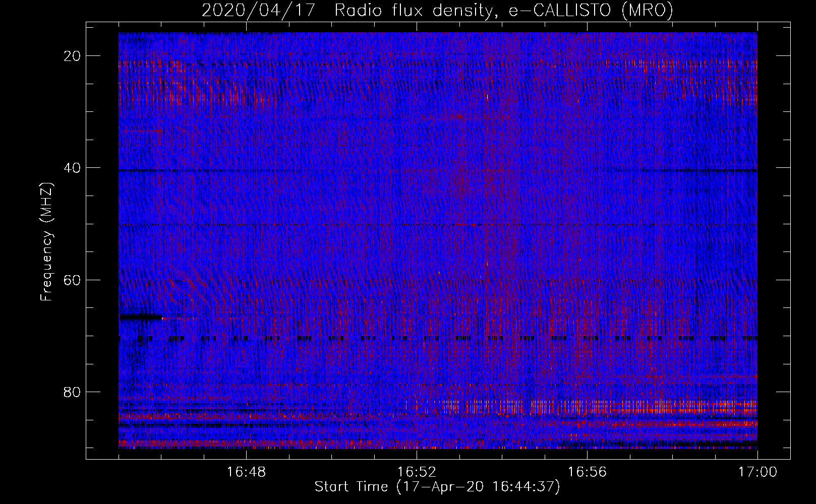Click the 'Start Time (17-Apr-20 16:44:37)' axis label
The width and height of the screenshot is (816, 504).
pos(437,487)
